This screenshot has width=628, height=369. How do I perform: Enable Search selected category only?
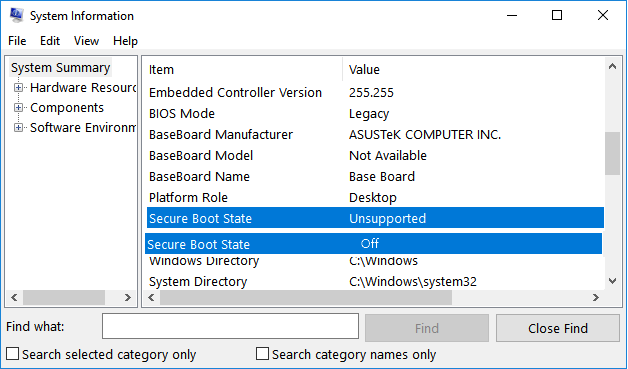click(x=12, y=354)
